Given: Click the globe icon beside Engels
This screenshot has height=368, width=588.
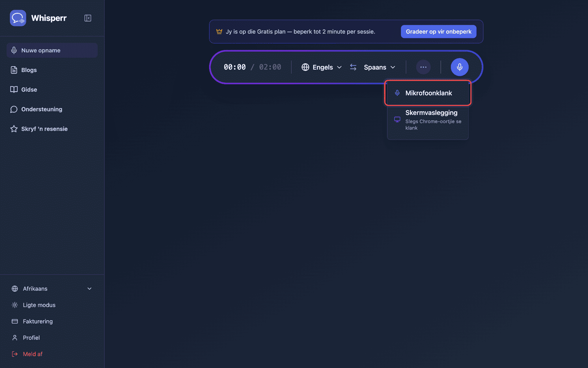Looking at the screenshot, I should (305, 67).
